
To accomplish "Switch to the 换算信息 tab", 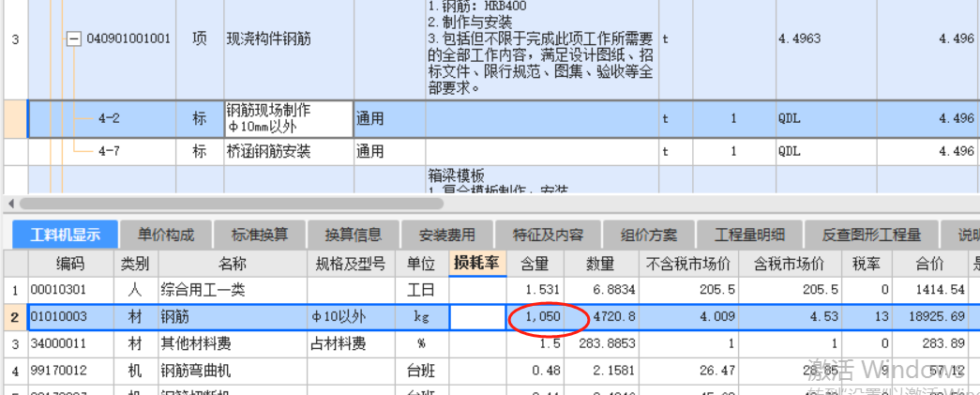I will (354, 235).
